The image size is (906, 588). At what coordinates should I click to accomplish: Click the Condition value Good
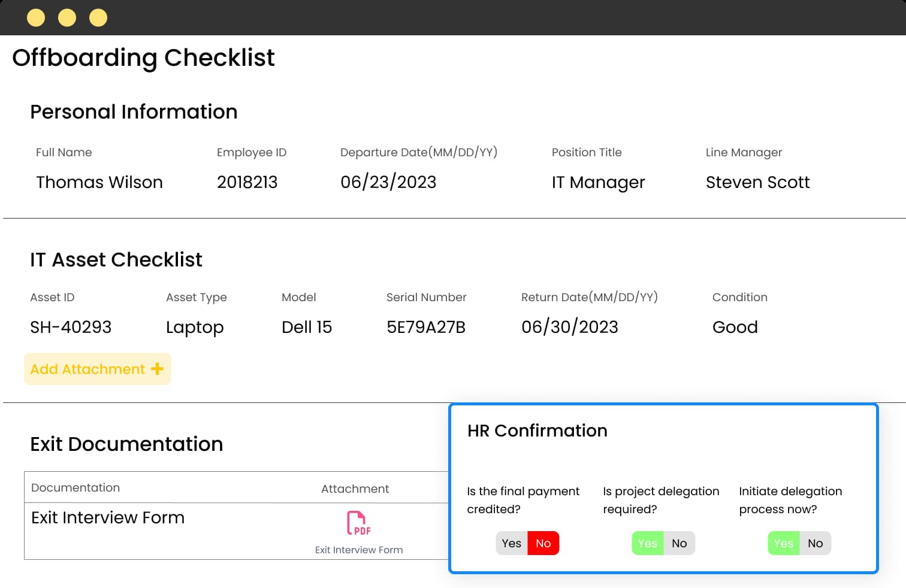pos(735,327)
